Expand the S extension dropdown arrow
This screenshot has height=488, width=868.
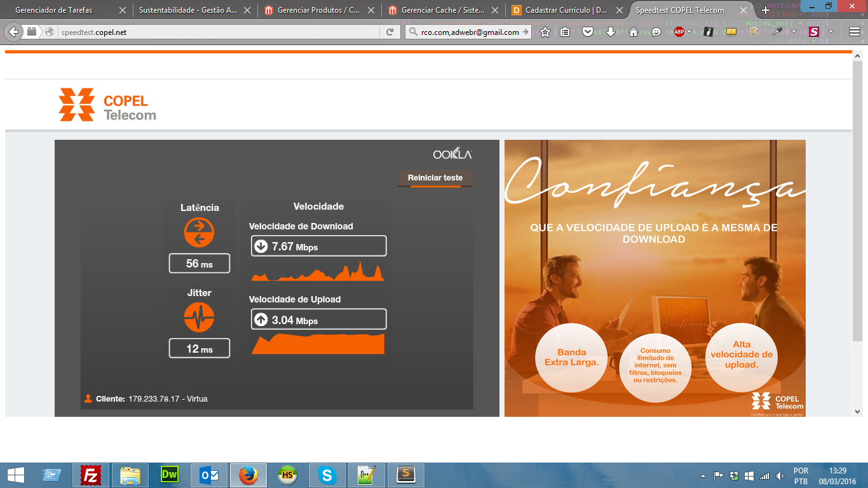coord(831,32)
